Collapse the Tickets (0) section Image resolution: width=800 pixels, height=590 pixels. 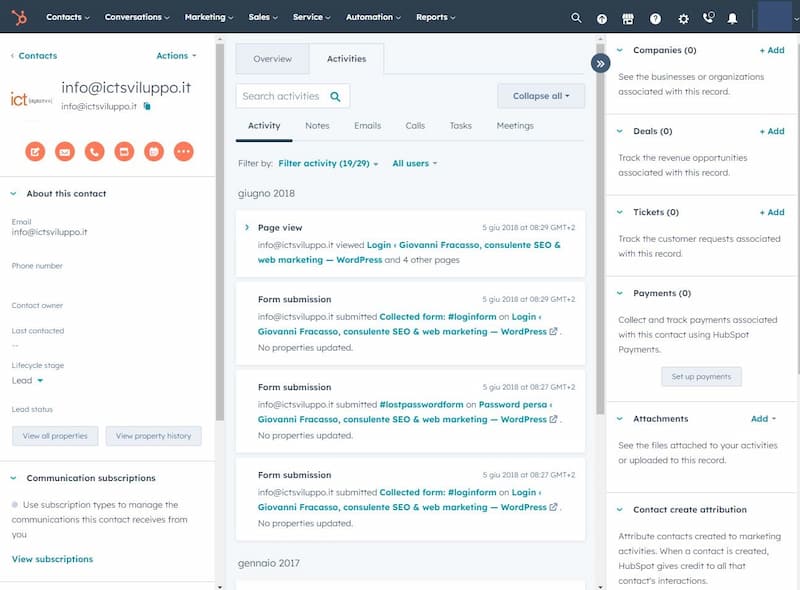pyautogui.click(x=619, y=212)
